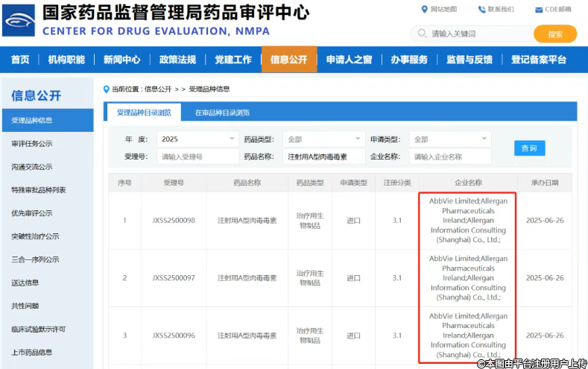Click the 受理号 input field

197,157
